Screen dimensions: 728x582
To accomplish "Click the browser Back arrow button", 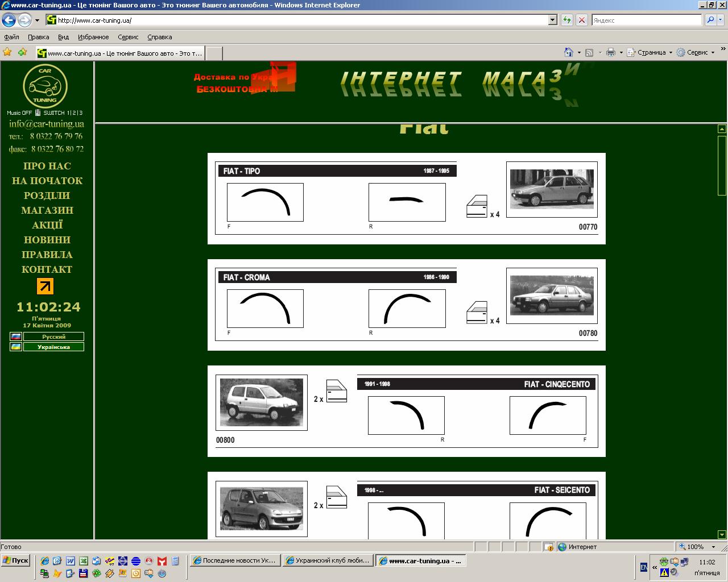I will [x=9, y=20].
